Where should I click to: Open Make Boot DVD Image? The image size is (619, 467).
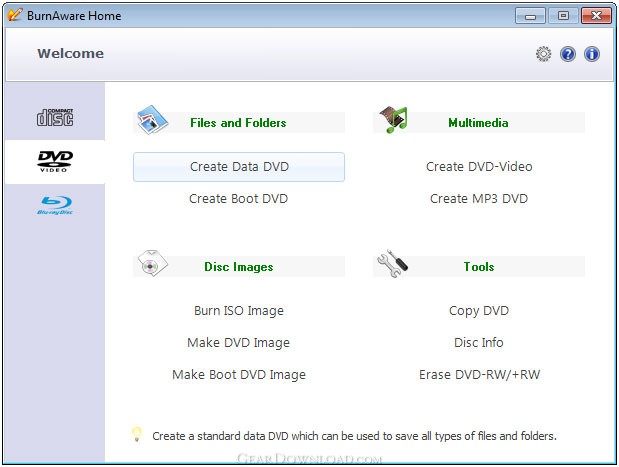point(238,375)
